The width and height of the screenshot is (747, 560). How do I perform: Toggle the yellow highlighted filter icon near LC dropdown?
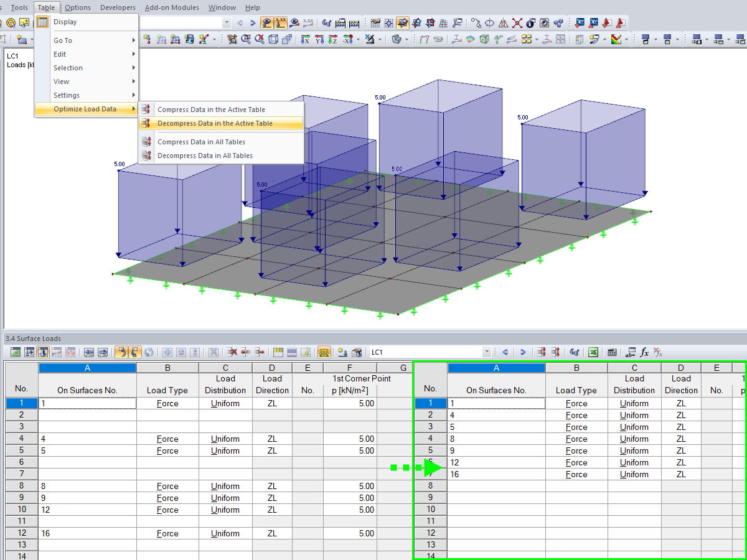[324, 352]
